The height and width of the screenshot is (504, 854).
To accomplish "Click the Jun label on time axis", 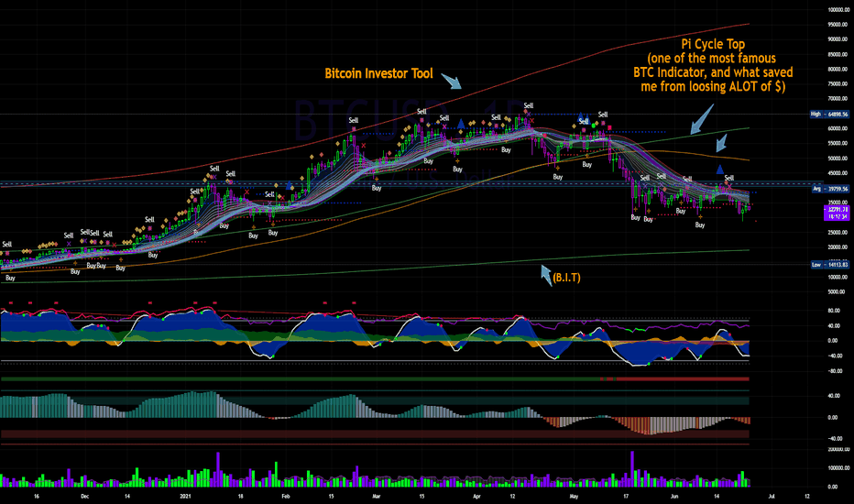I will tap(674, 497).
